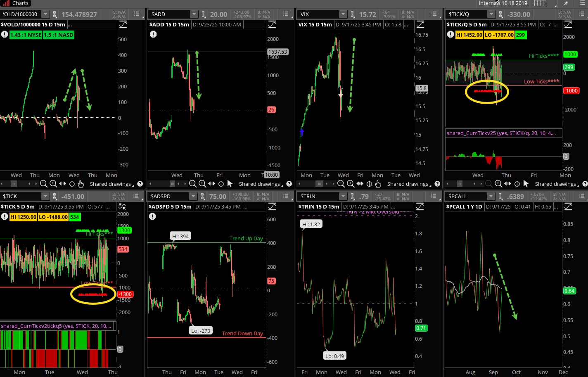Click alert exclamation icon on $ADSPD chart
The image size is (588, 377).
click(153, 216)
